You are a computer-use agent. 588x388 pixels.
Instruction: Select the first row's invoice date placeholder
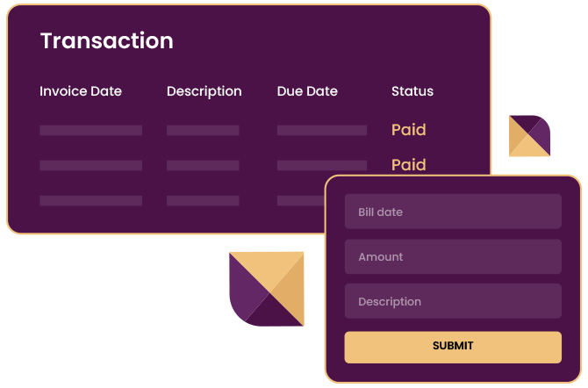90,131
